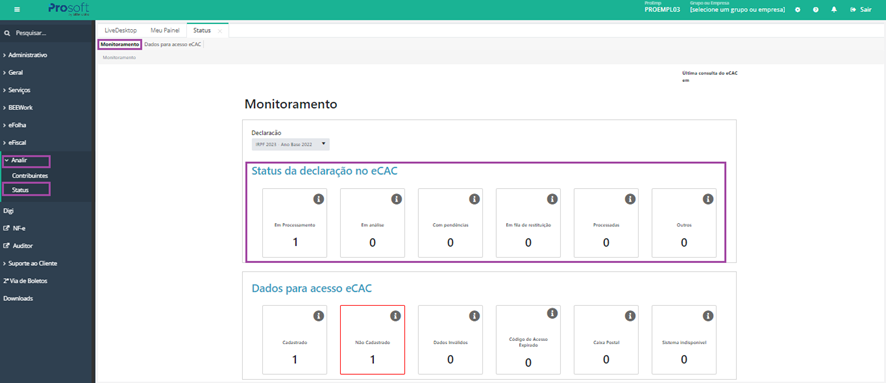Click the search magnifier icon

click(x=7, y=33)
